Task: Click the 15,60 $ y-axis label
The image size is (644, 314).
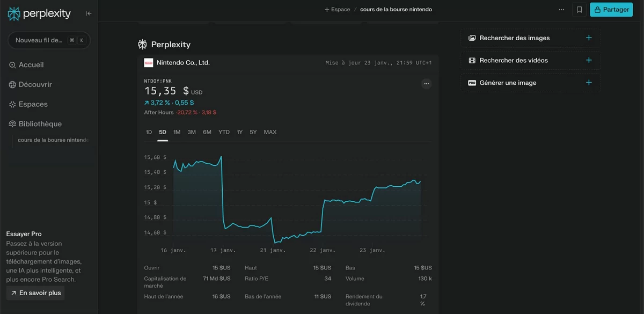Action: coord(155,157)
